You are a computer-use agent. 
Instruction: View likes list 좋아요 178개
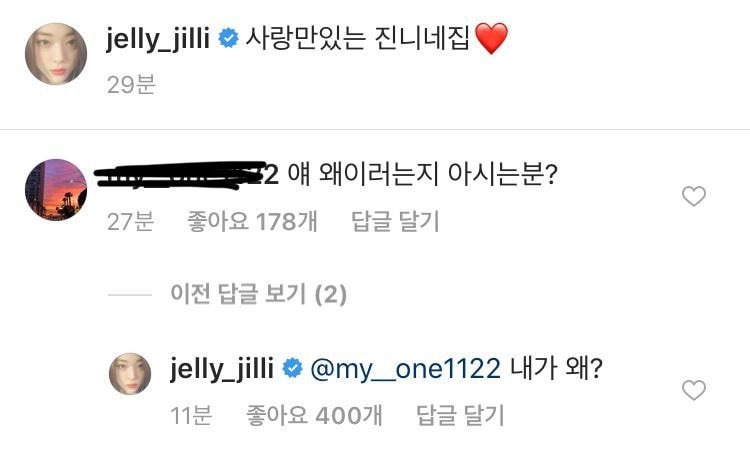[x=252, y=221]
